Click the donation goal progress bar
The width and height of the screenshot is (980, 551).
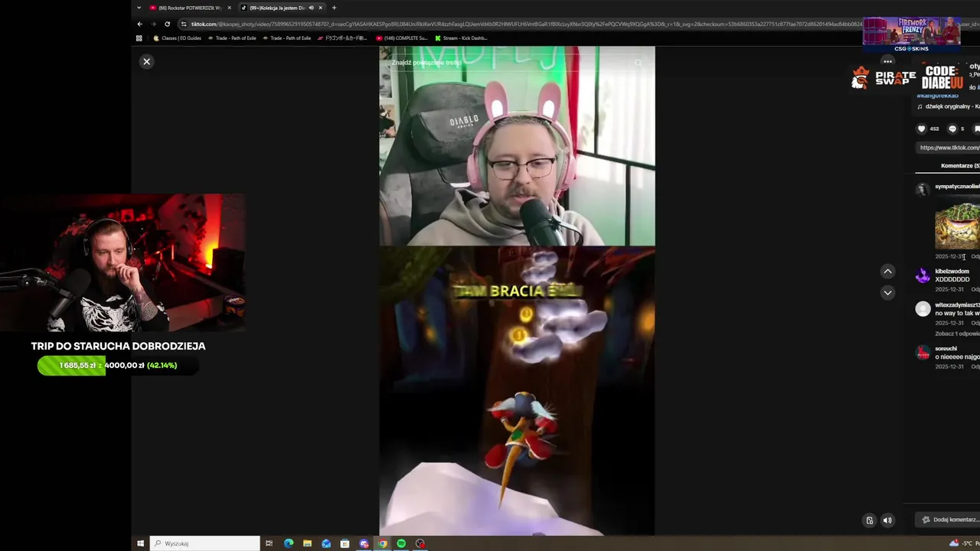[x=118, y=365]
